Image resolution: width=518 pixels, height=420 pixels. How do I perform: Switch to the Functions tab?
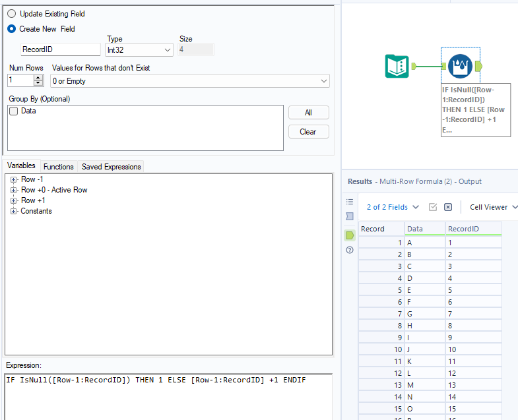click(x=59, y=167)
